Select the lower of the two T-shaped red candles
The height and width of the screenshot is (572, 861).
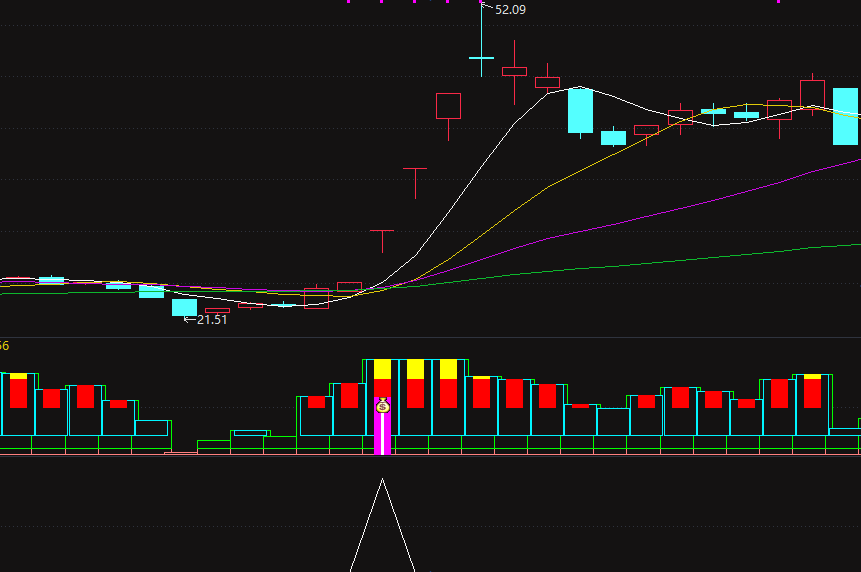tap(382, 242)
